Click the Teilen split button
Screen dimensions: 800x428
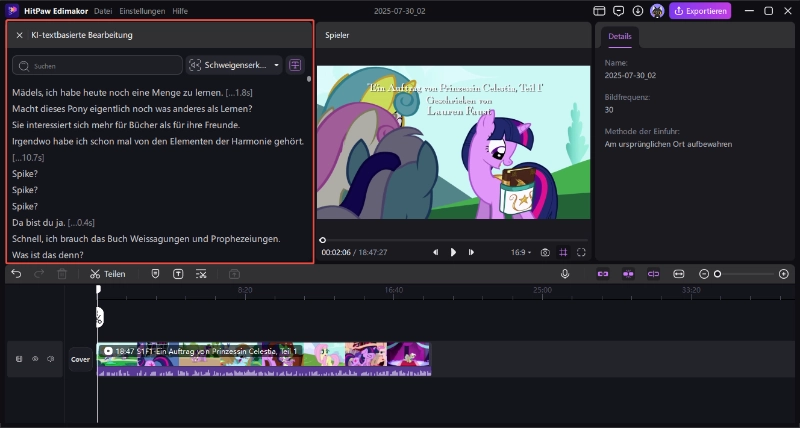tap(108, 274)
